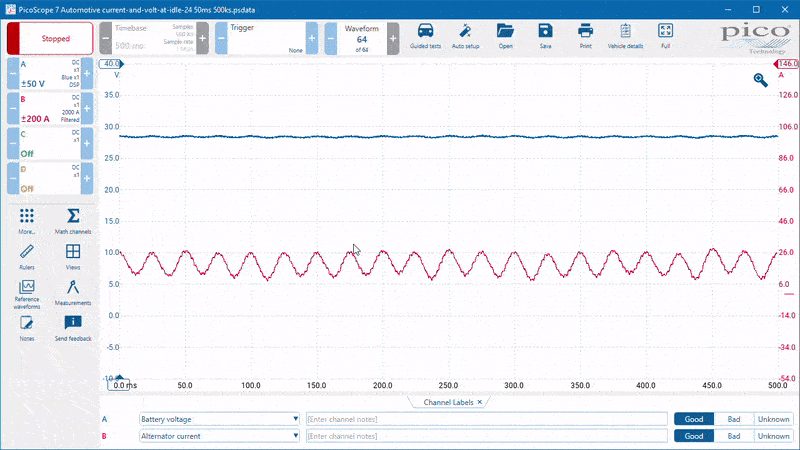800x450 pixels.
Task: Close the Channel Labels tab
Action: click(480, 402)
